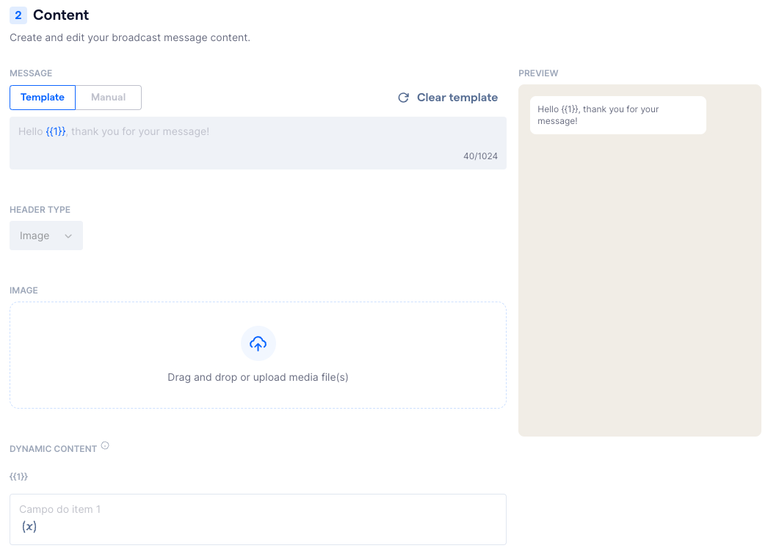Open the Image header type dropdown

tap(45, 236)
